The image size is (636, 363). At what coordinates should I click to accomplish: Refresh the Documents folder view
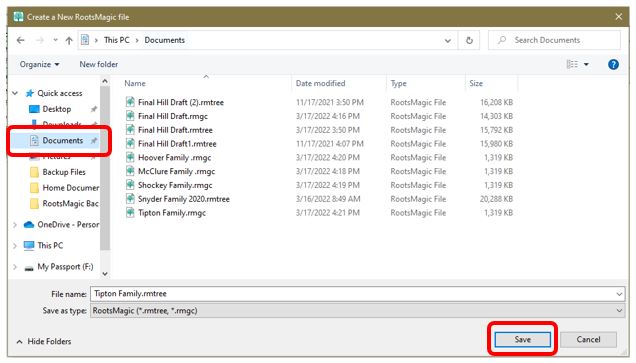pyautogui.click(x=469, y=41)
